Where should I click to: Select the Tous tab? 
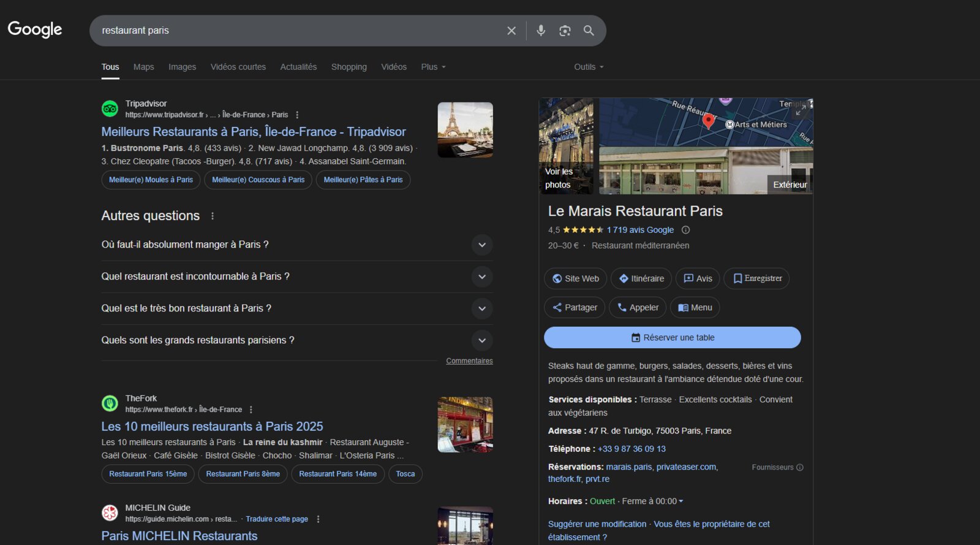110,67
